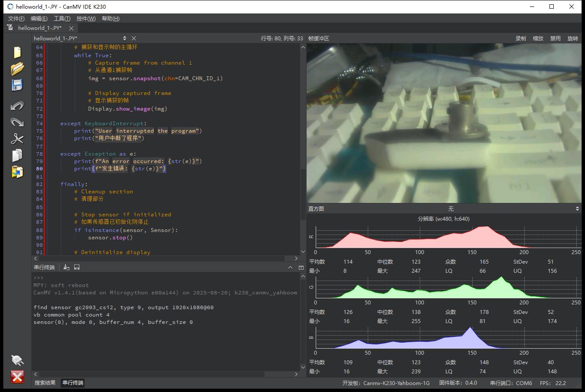Viewport: 585px width, 392px height.
Task: Toggle 录制 recording in frame buffer
Action: pos(520,38)
